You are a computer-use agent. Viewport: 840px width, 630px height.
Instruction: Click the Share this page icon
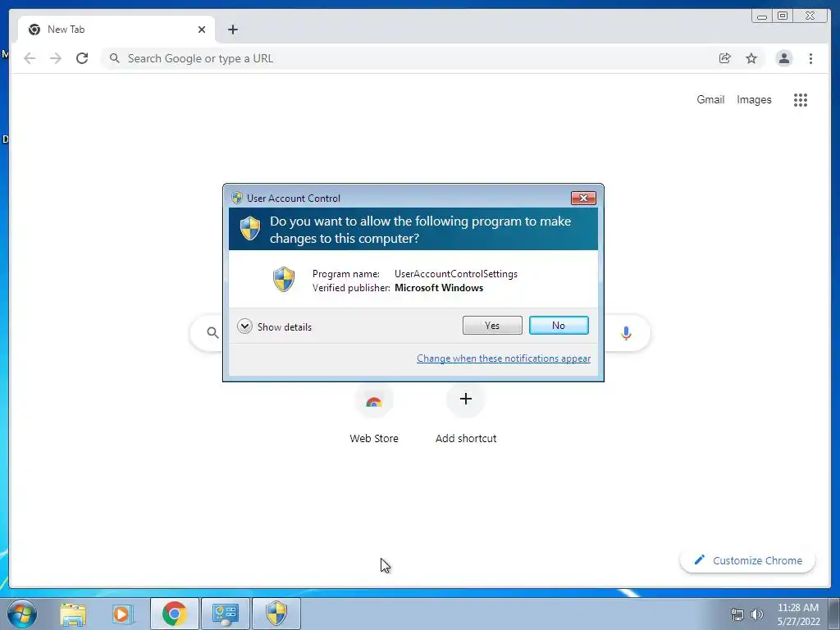[x=725, y=58]
